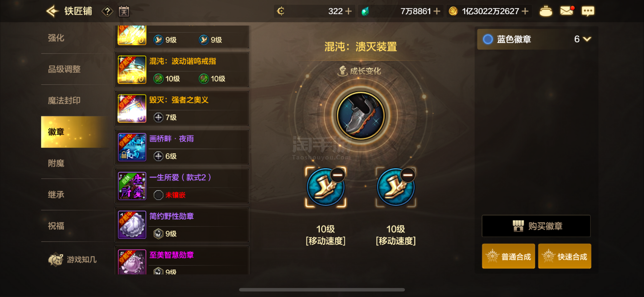
Task: Click the 购买徽章 button
Action: [x=536, y=226]
